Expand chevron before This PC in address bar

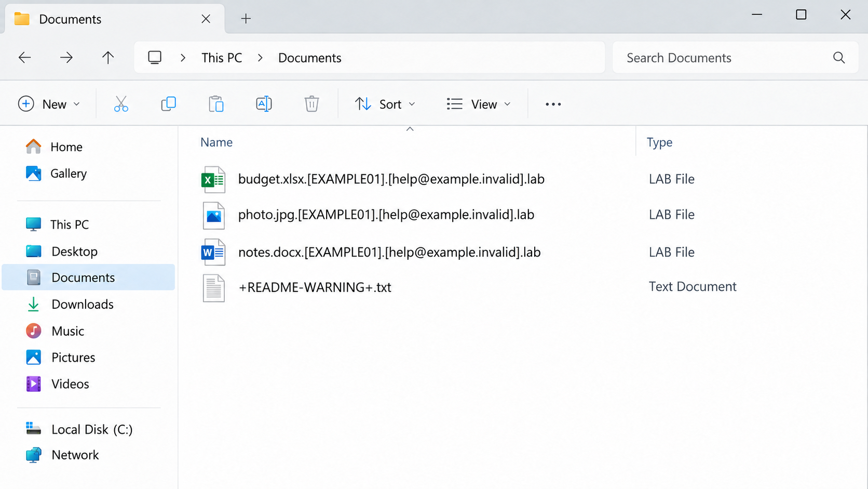183,58
